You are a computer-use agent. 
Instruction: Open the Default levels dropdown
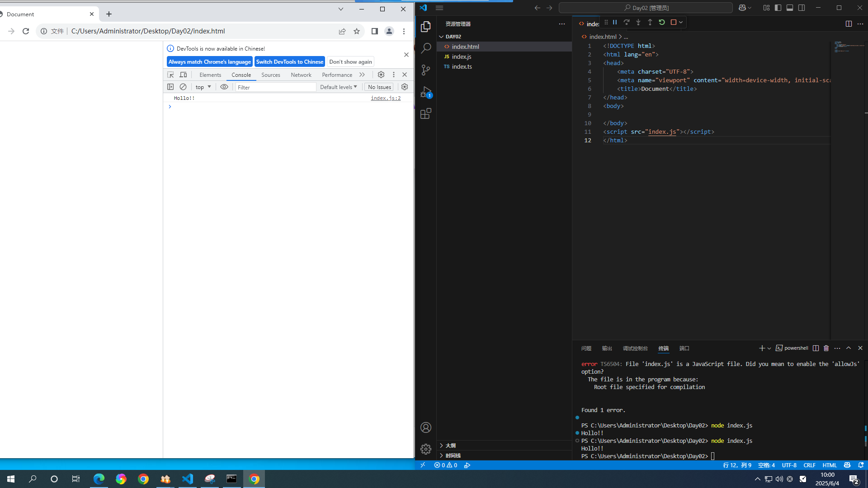[338, 87]
